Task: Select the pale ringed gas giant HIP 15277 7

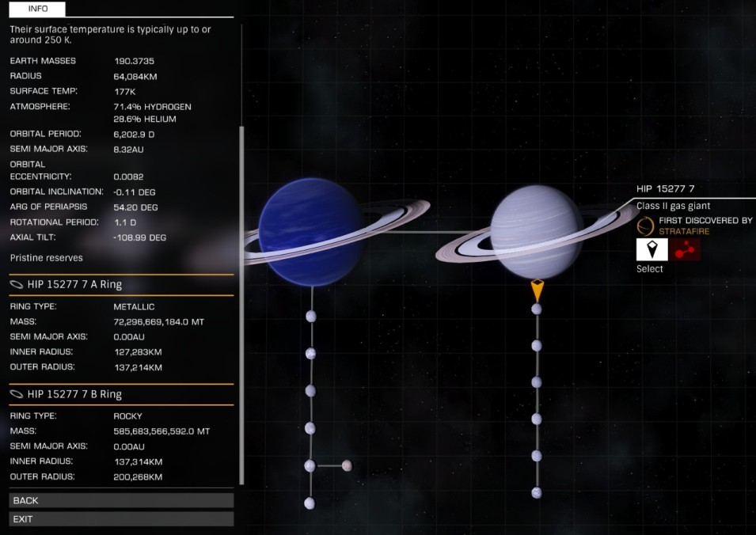Action: tap(537, 232)
